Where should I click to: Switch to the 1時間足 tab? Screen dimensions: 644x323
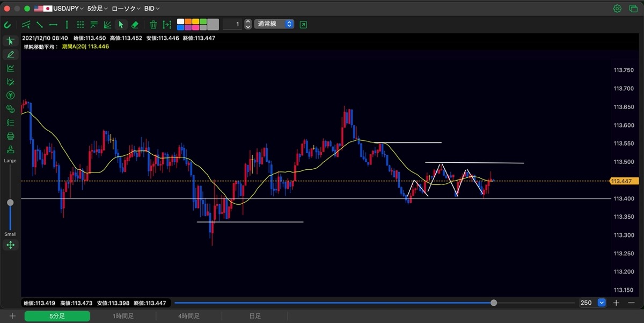(123, 316)
